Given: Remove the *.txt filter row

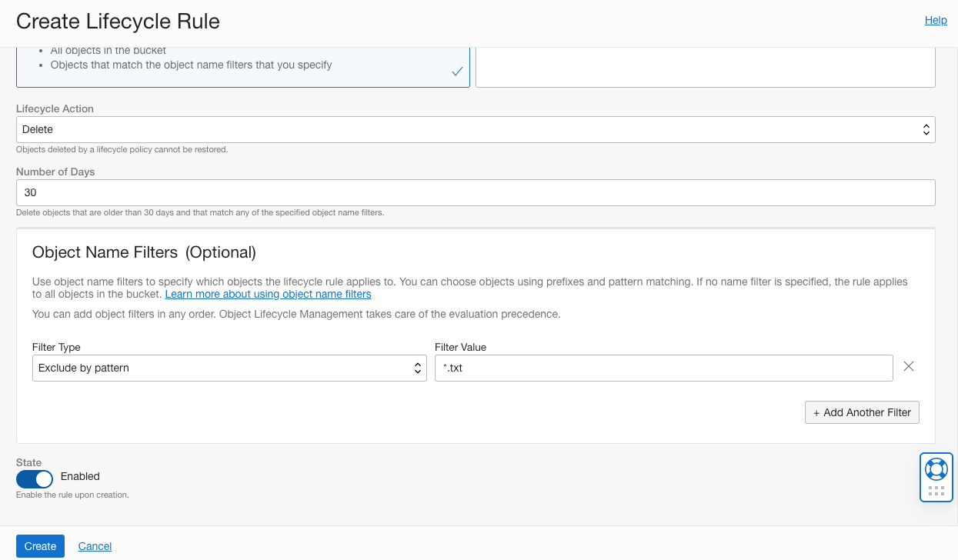Looking at the screenshot, I should (908, 367).
